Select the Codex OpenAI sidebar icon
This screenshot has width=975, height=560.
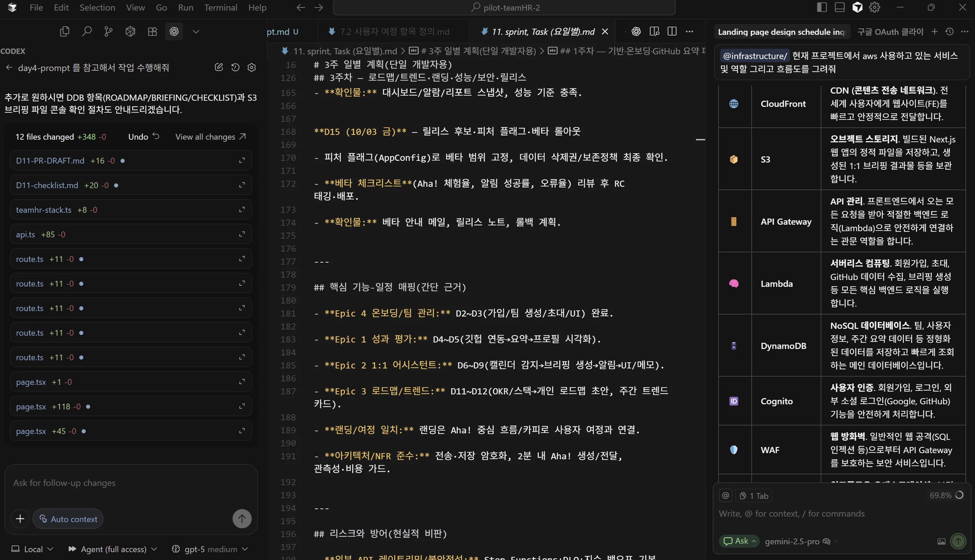point(174,31)
